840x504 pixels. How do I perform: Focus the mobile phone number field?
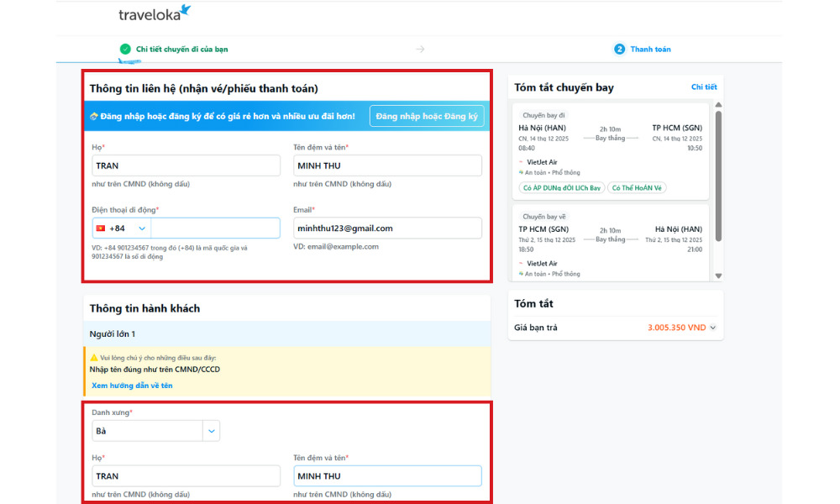pos(215,228)
